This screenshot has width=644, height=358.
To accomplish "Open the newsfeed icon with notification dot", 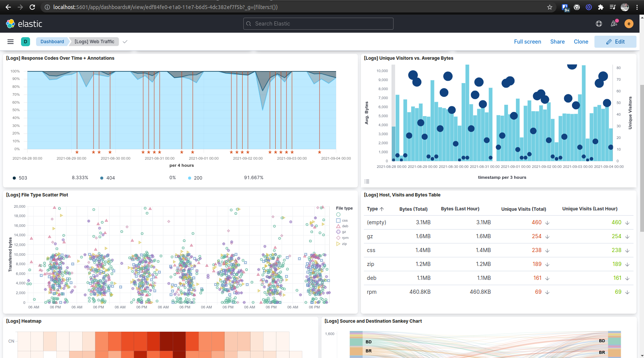I will pos(614,24).
